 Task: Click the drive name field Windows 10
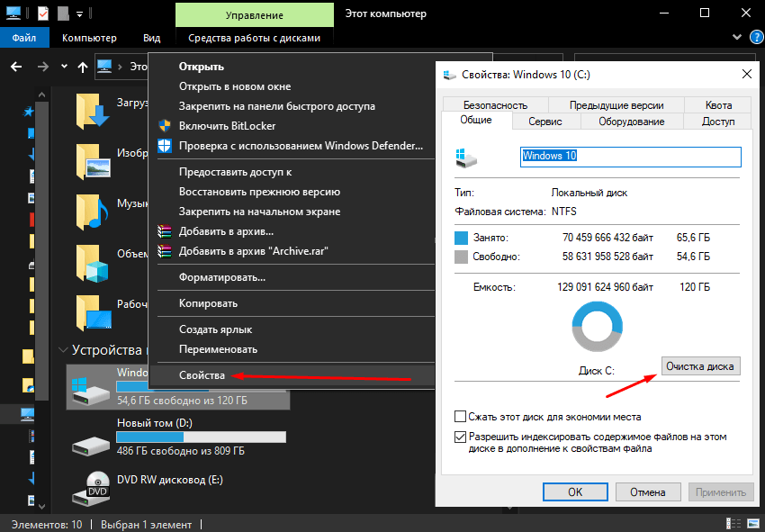point(630,157)
